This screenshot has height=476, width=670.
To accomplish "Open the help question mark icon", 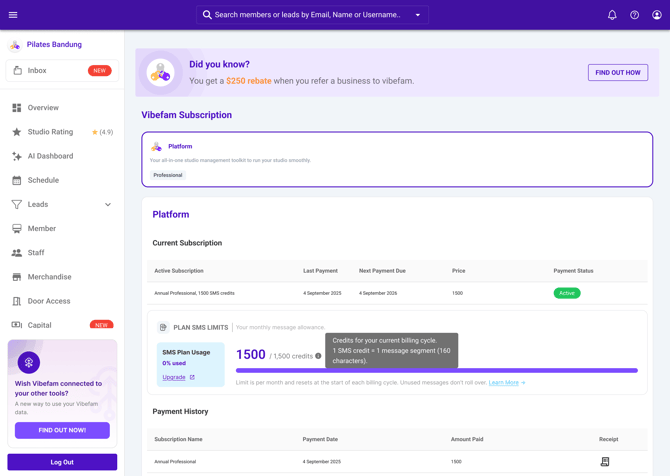I will [634, 15].
